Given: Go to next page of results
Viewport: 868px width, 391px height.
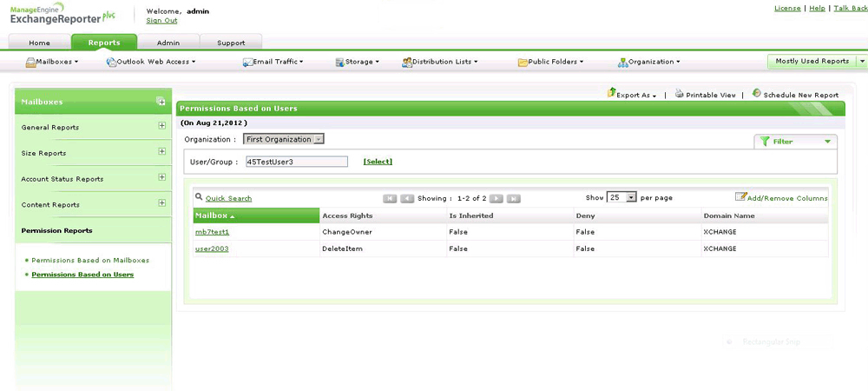Looking at the screenshot, I should click(x=496, y=198).
